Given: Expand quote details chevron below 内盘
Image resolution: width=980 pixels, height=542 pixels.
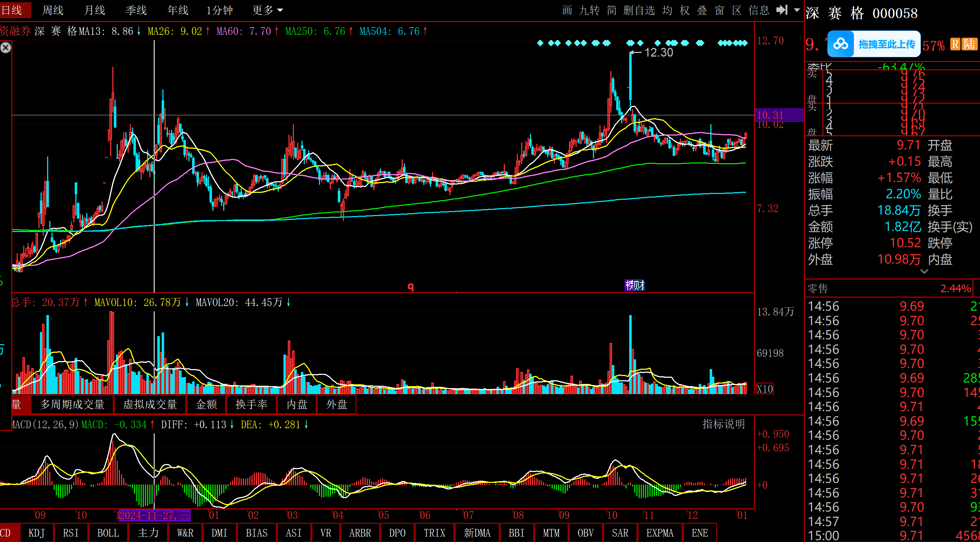Looking at the screenshot, I should point(924,272).
